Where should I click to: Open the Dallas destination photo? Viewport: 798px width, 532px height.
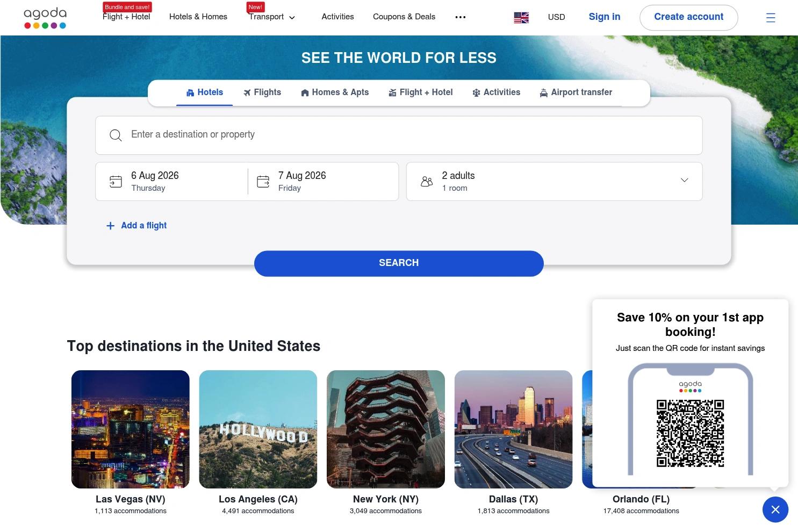pos(514,429)
